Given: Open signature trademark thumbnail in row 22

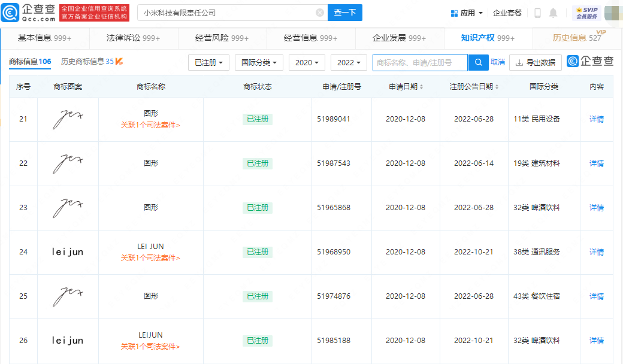Looking at the screenshot, I should [68, 163].
